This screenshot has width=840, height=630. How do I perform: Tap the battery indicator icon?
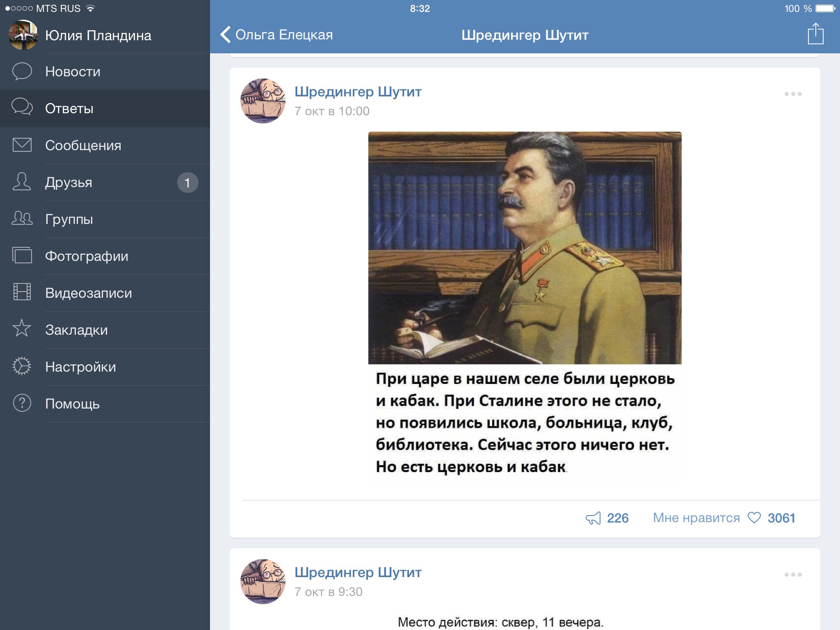[825, 8]
